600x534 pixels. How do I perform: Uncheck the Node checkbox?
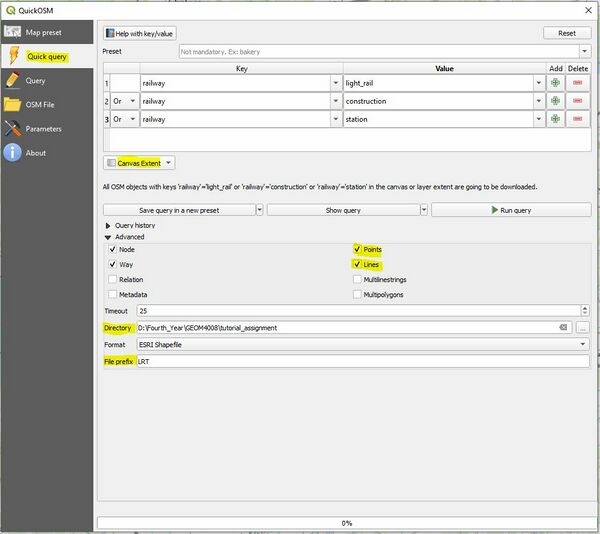coord(112,249)
